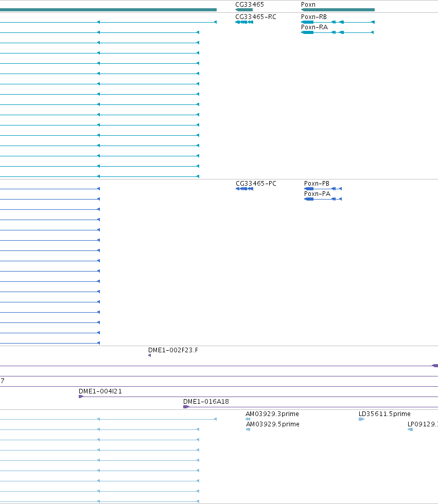Click the Poxn-RB label text
This screenshot has width=438, height=504.
click(x=314, y=16)
